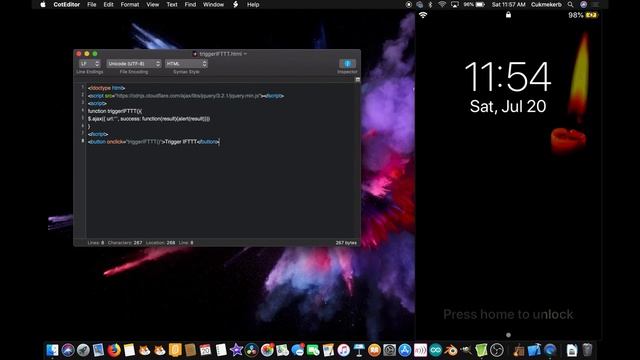Screen dimensions: 640x360
Task: Open iBooks from the dock
Action: (374, 350)
